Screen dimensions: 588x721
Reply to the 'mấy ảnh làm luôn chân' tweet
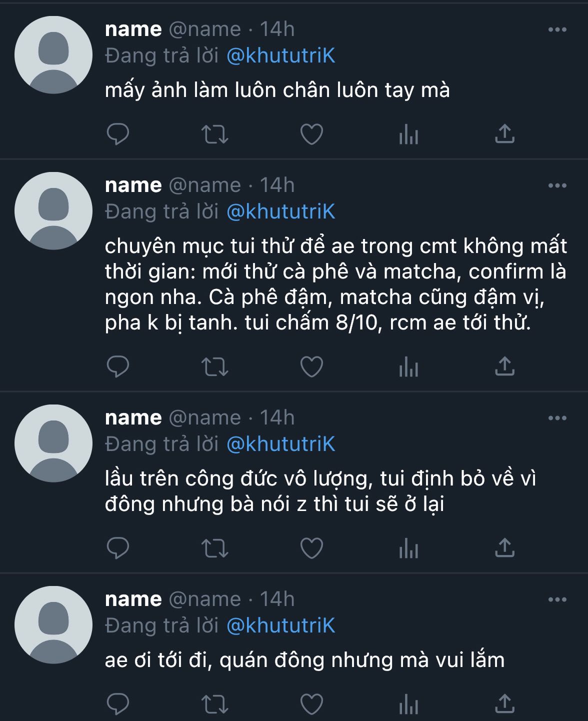tap(118, 134)
